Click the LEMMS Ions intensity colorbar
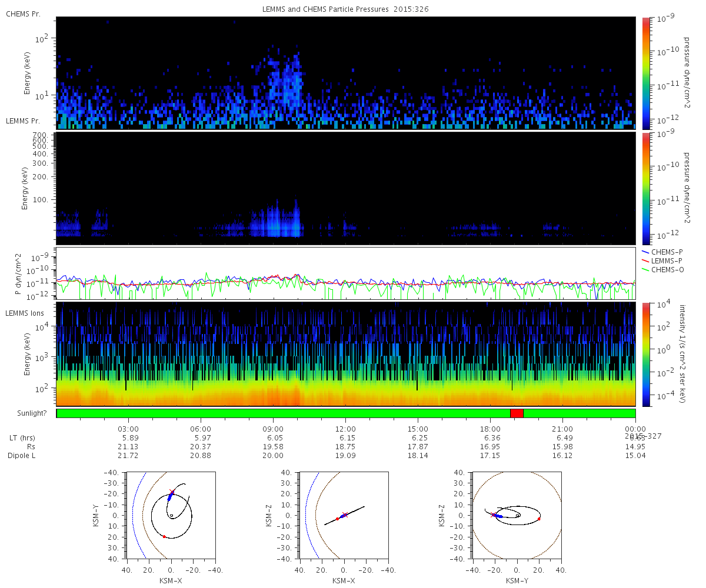The height and width of the screenshot is (588, 706). pos(645,354)
